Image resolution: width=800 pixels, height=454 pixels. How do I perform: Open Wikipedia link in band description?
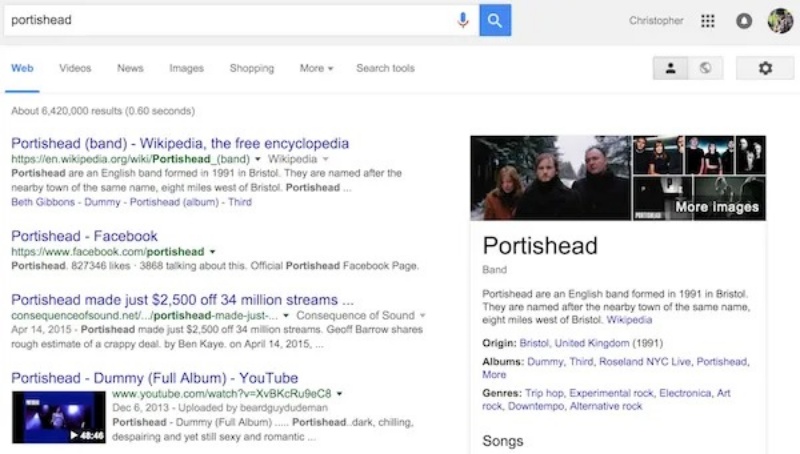629,320
